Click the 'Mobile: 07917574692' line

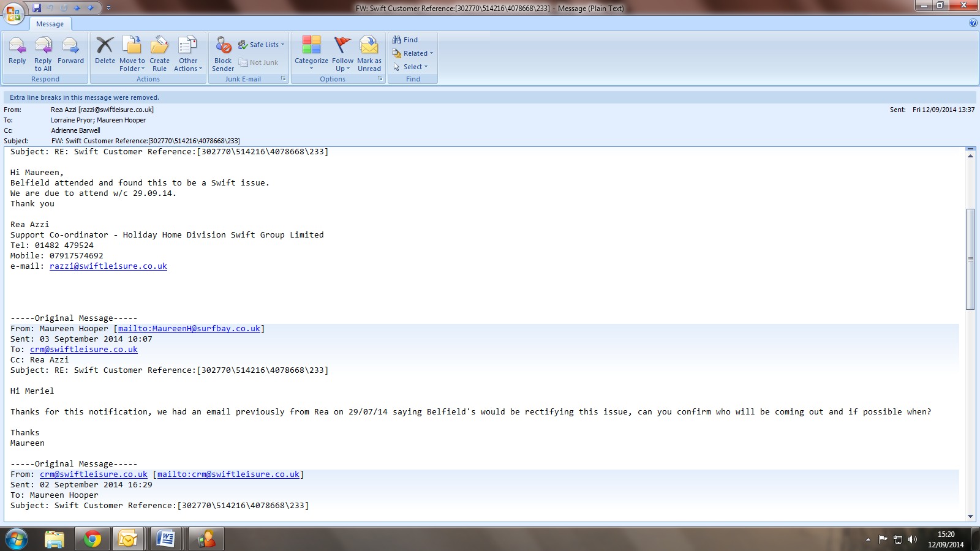pos(57,256)
